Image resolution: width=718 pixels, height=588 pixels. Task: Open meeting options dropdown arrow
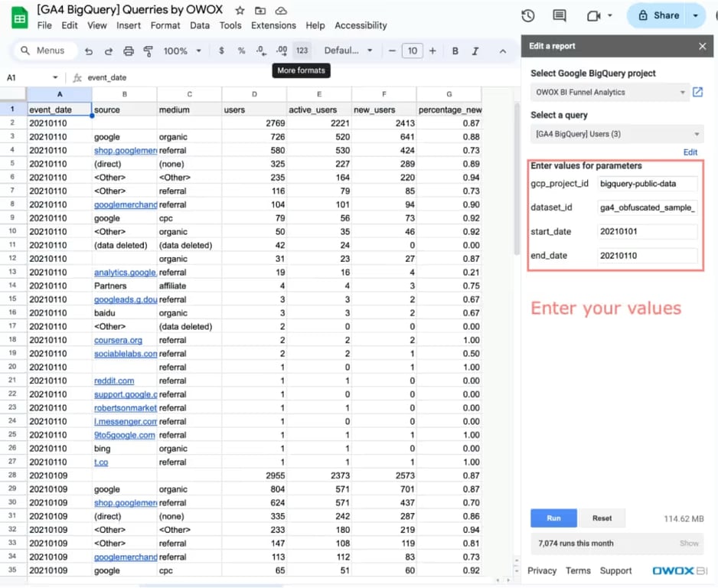pos(610,15)
